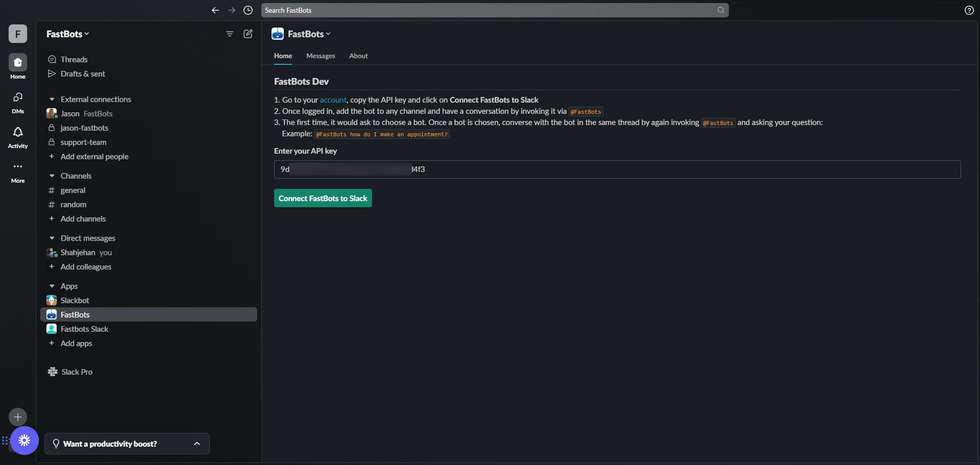This screenshot has width=980, height=465.
Task: Collapse Apps section
Action: click(52, 286)
